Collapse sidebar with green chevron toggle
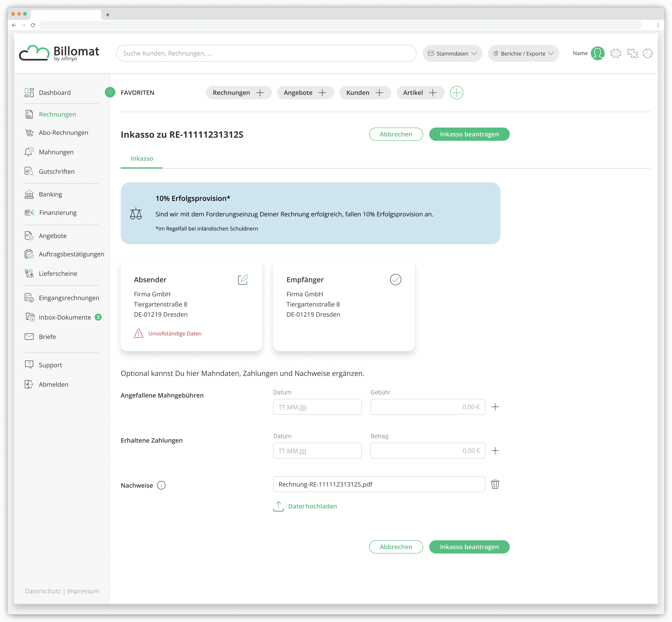The width and height of the screenshot is (672, 622). [110, 92]
